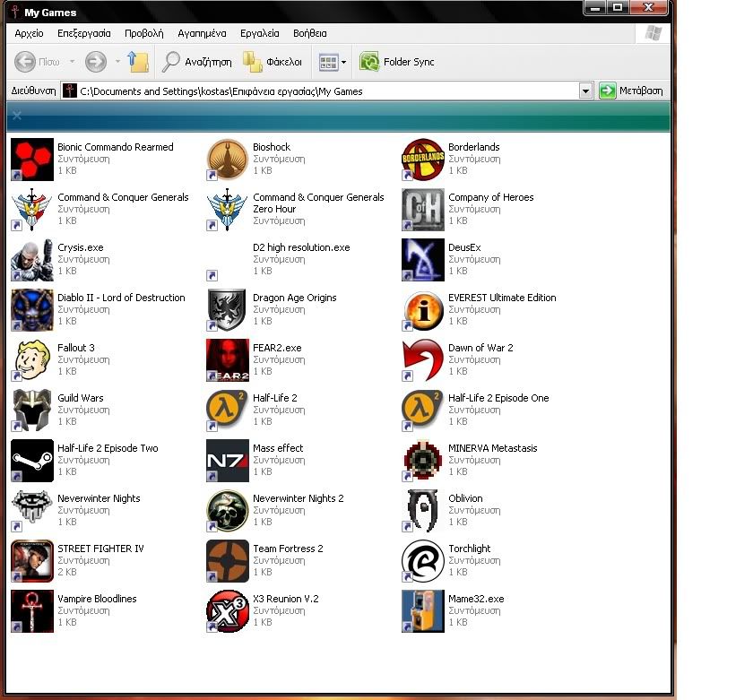The image size is (753, 700).
Task: Expand the address bar history dropdown
Action: coord(585,91)
